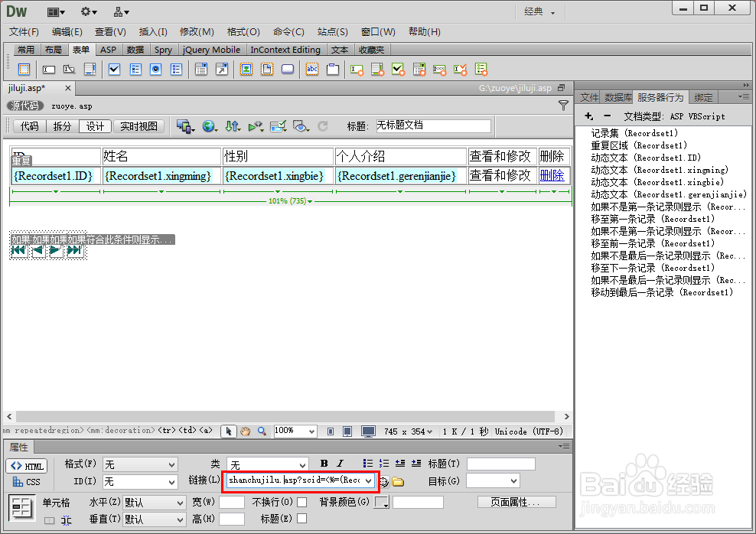Screen dimensions: 756x534
Task: Insert a Radio Group form element
Action: pyautogui.click(x=177, y=70)
